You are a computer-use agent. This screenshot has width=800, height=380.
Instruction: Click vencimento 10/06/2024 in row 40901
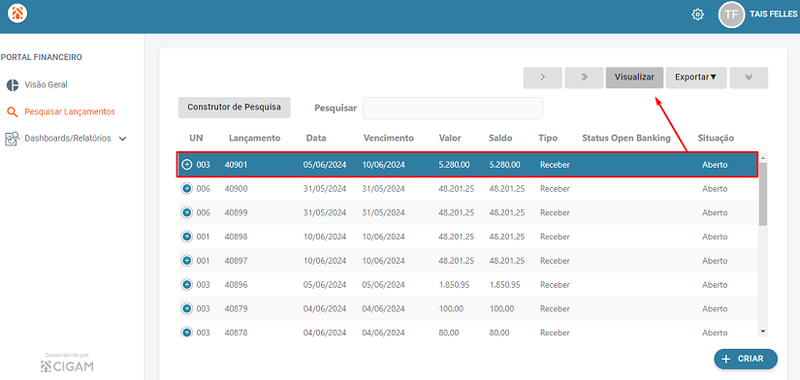click(383, 165)
